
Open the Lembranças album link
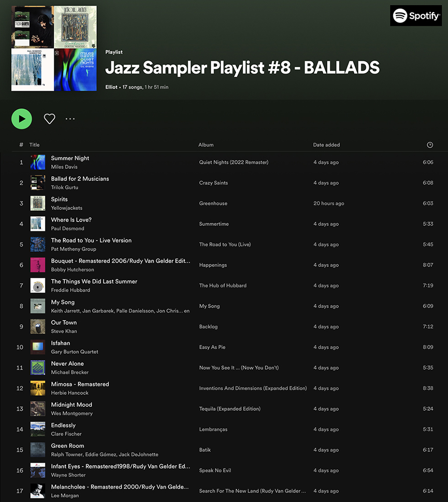click(213, 429)
